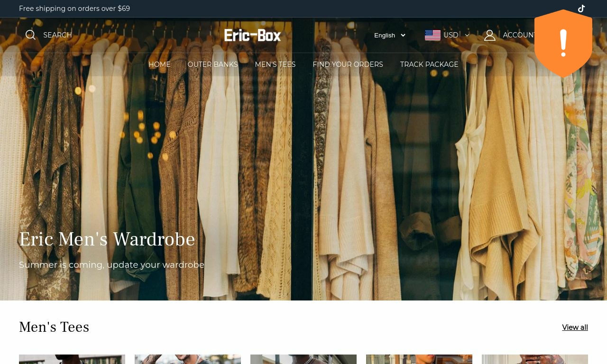Open FIND YOUR ORDERS page

tap(348, 64)
